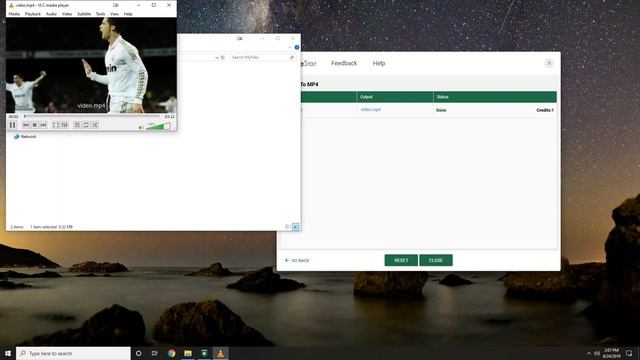Viewport: 640px width, 360px height.
Task: Click the GO BACK link
Action: tap(297, 260)
